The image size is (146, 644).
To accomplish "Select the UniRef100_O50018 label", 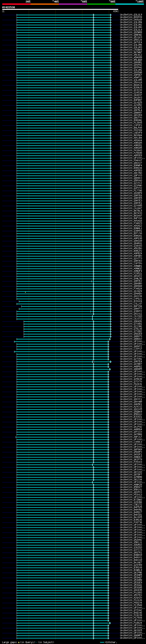I will click(131, 82).
